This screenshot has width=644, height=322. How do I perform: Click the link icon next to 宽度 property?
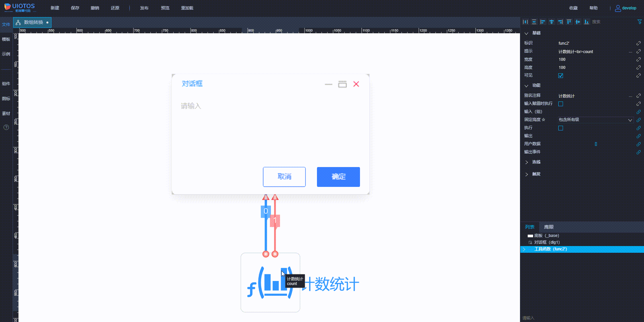point(638,59)
